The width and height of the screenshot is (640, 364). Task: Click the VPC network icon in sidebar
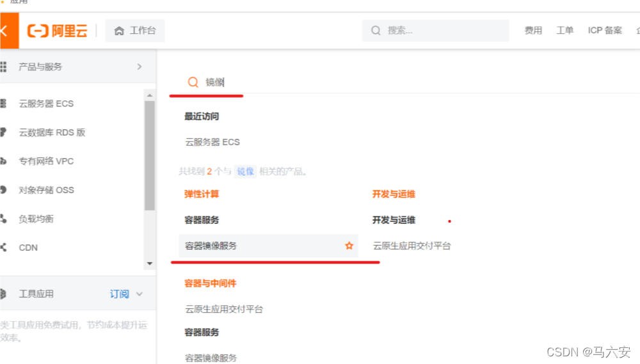tap(3, 161)
